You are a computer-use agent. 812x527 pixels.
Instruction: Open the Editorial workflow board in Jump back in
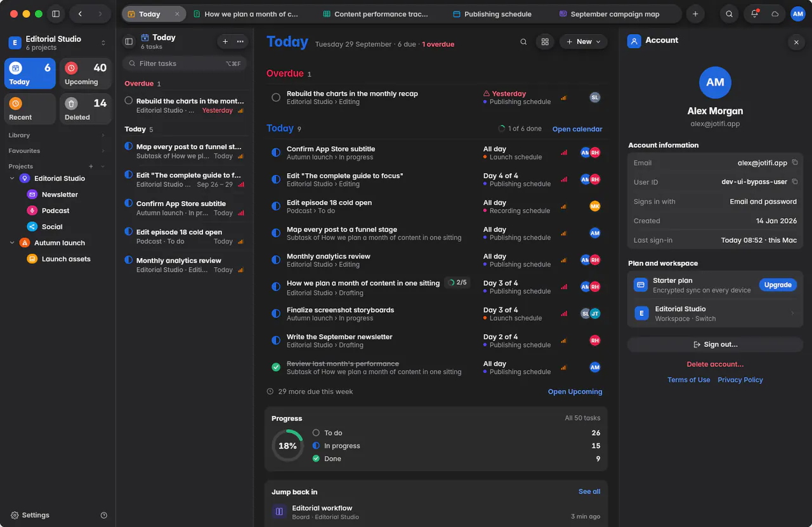(x=436, y=512)
